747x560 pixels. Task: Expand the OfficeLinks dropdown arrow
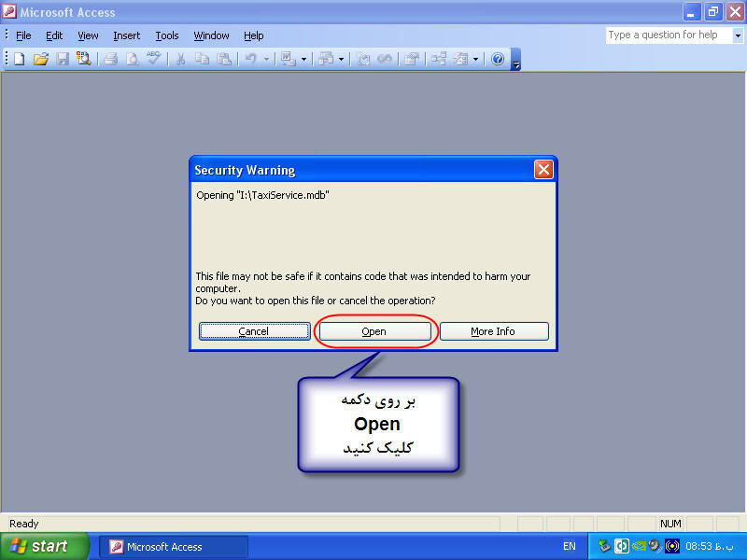tap(303, 59)
